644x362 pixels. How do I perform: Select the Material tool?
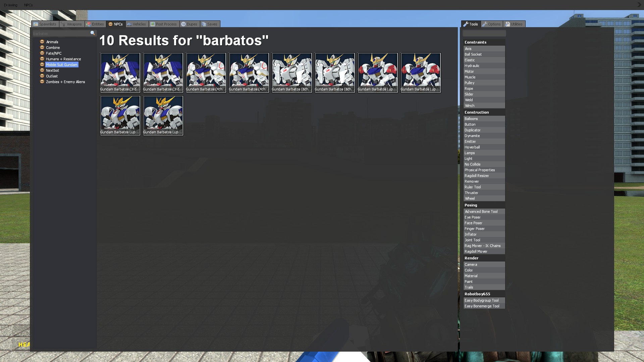coord(484,276)
